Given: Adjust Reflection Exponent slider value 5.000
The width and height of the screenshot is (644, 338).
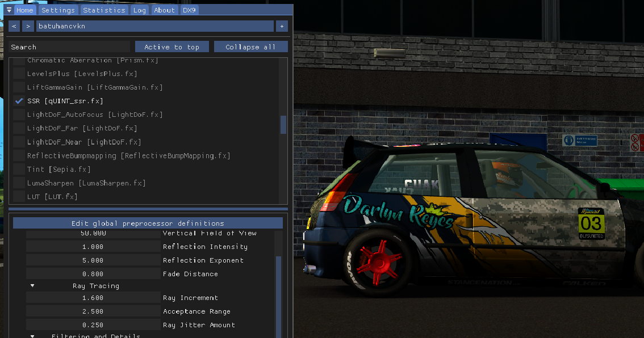Looking at the screenshot, I should (93, 260).
